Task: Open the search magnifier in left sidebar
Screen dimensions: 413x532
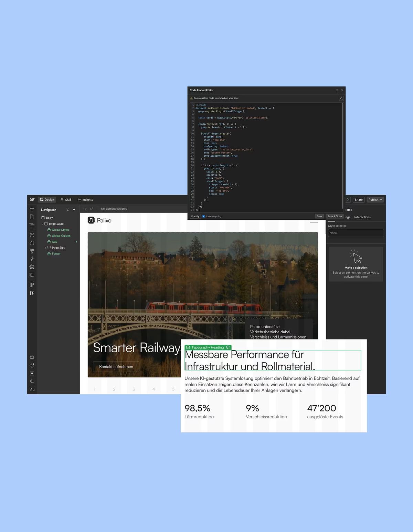Action: (x=32, y=382)
